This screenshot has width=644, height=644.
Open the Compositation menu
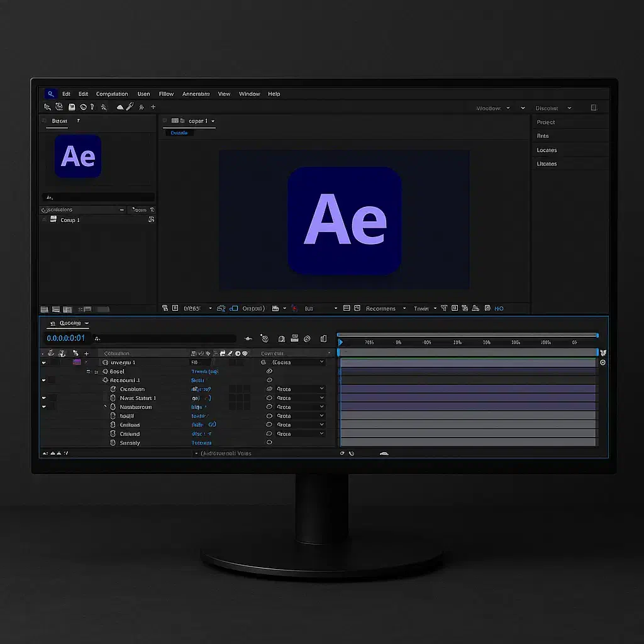pos(112,94)
